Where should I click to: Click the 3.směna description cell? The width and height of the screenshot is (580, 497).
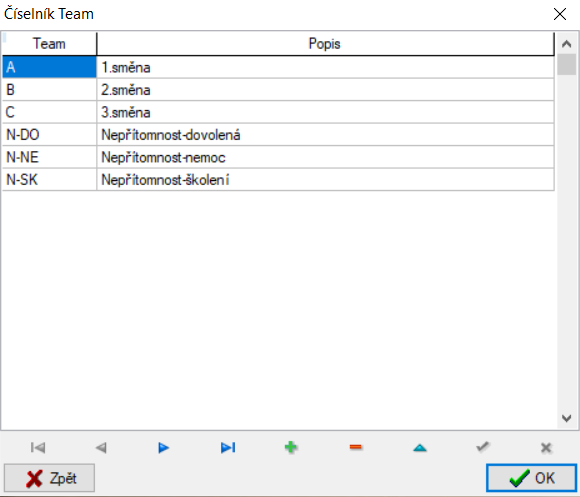point(325,112)
